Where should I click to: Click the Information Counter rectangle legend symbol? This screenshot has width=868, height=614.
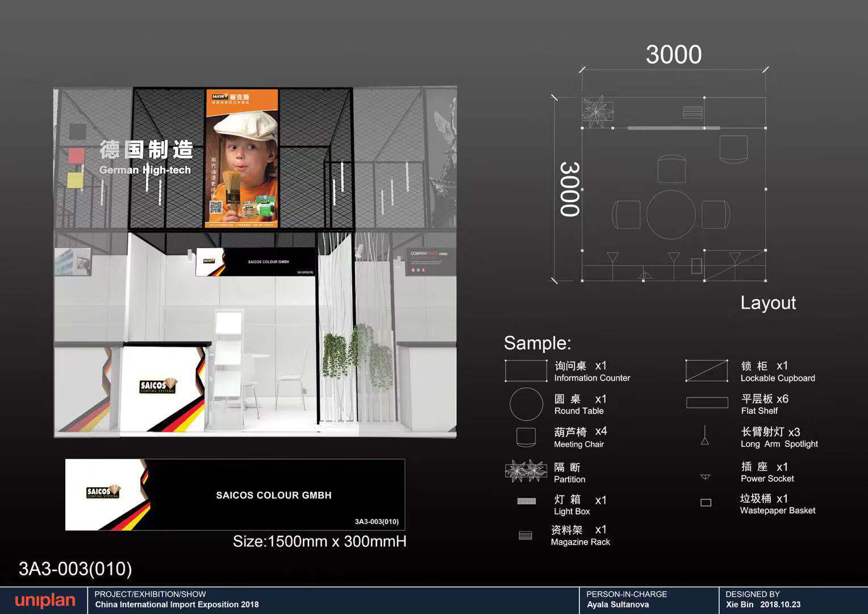pos(526,371)
